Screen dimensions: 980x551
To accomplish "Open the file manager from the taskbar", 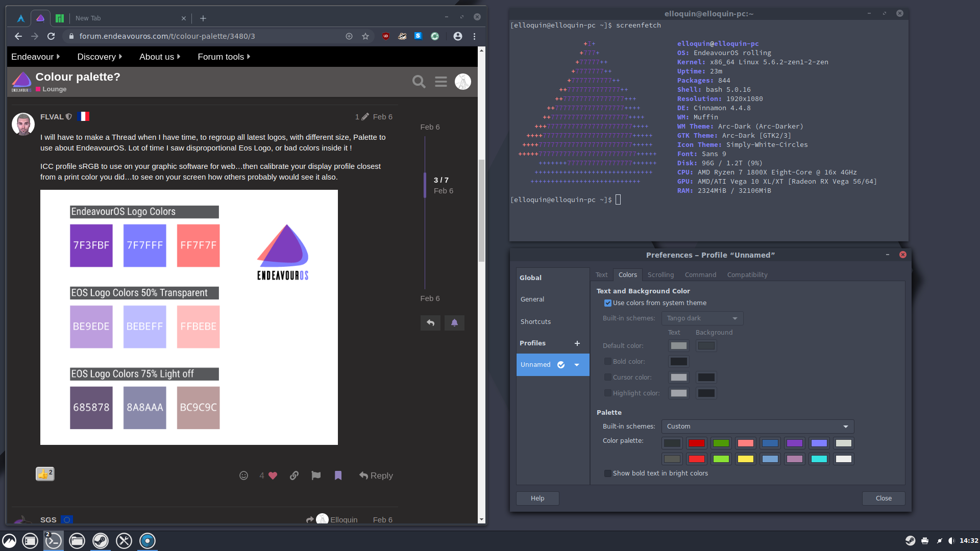I will [77, 541].
